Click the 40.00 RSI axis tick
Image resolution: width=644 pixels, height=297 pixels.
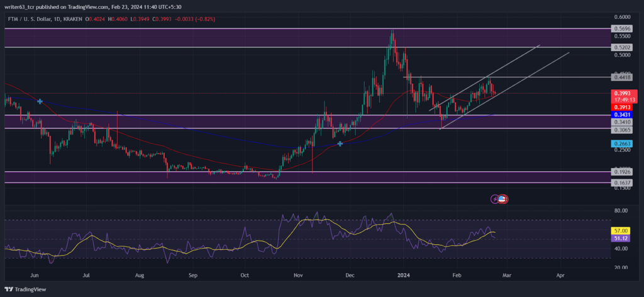(621, 249)
